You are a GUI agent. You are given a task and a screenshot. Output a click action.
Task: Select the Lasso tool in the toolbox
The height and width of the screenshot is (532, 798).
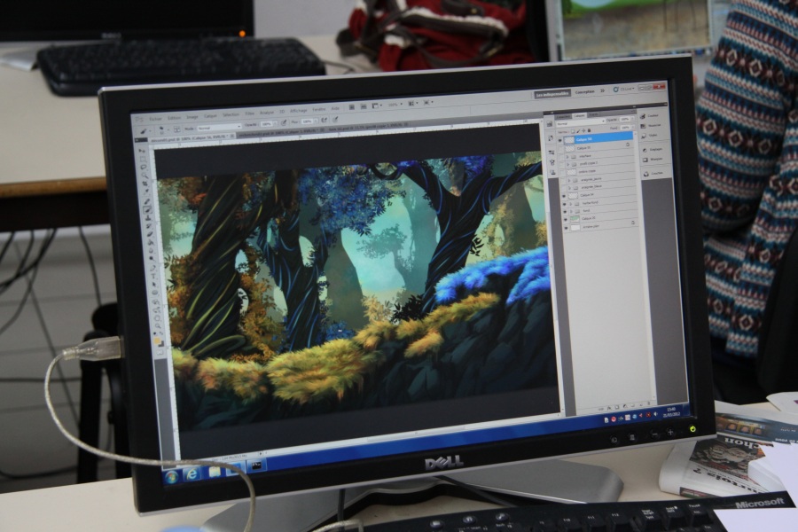144,166
